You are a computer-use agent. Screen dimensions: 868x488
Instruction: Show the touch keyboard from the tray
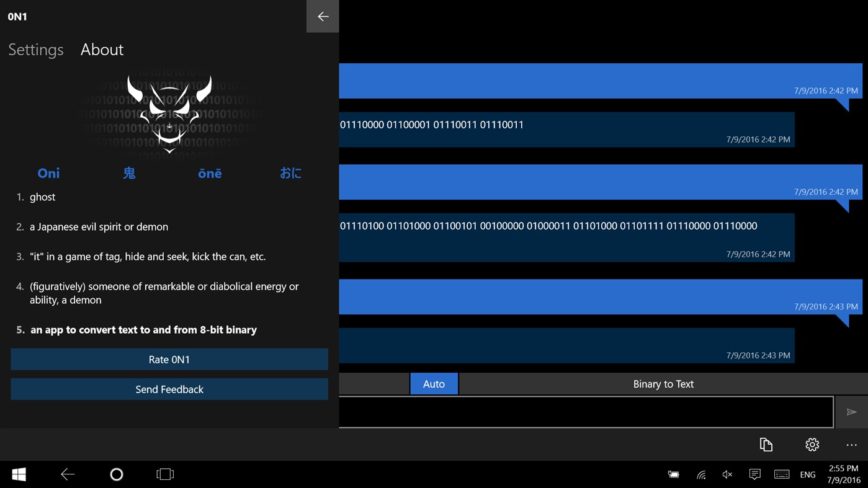tap(781, 474)
